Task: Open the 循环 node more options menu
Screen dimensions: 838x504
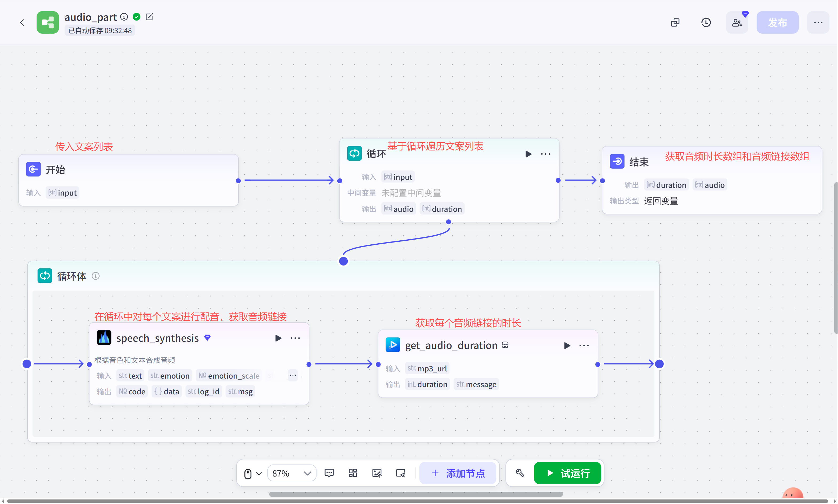Action: click(546, 154)
